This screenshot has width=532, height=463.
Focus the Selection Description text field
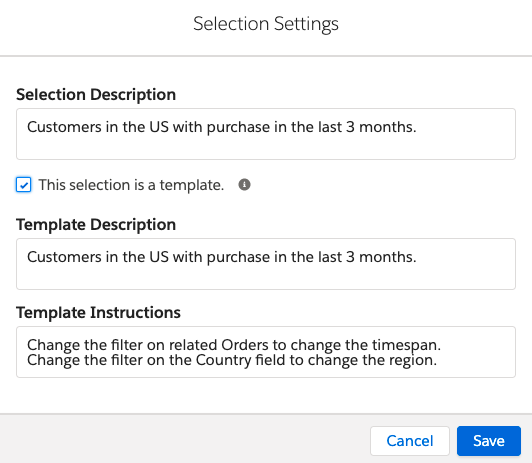(x=266, y=134)
